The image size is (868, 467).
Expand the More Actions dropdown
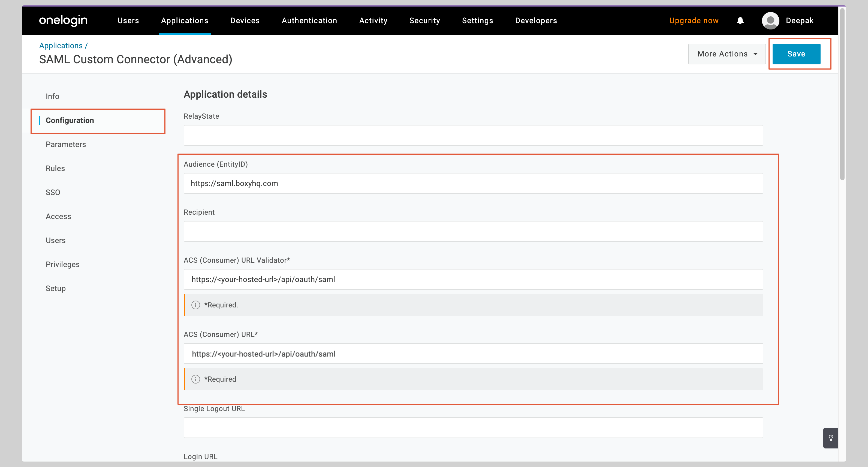(x=727, y=54)
